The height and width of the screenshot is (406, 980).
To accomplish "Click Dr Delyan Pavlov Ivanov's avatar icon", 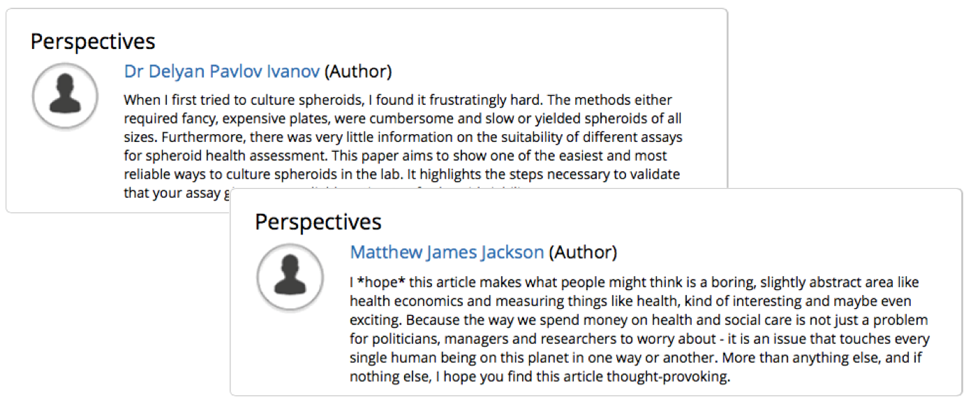I will point(64,96).
